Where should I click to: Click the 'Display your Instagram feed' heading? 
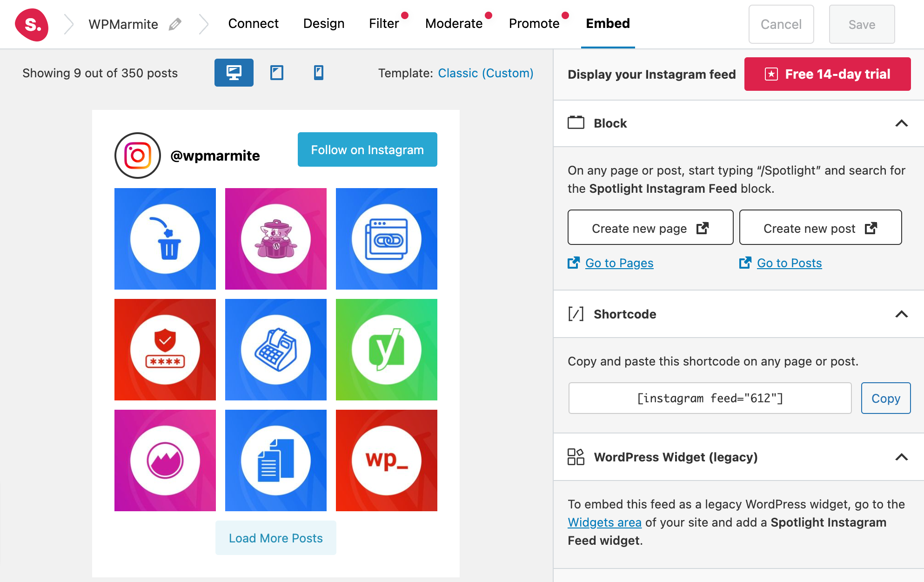(652, 74)
